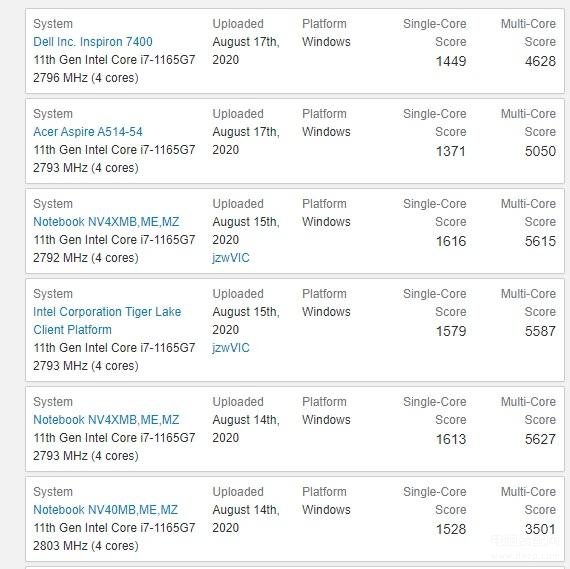
Task: Click the single-core score 1371
Action: (x=451, y=151)
